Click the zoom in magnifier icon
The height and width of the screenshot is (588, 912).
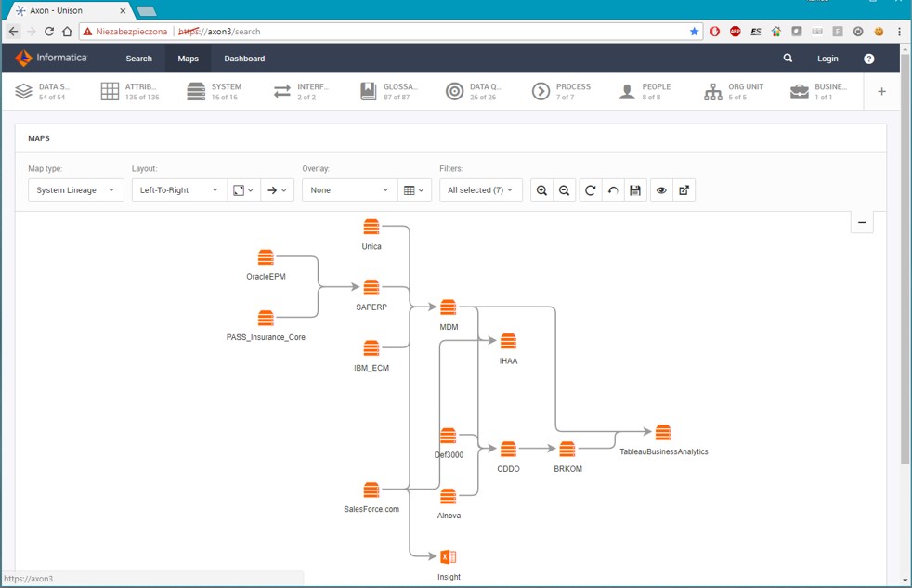pyautogui.click(x=542, y=190)
